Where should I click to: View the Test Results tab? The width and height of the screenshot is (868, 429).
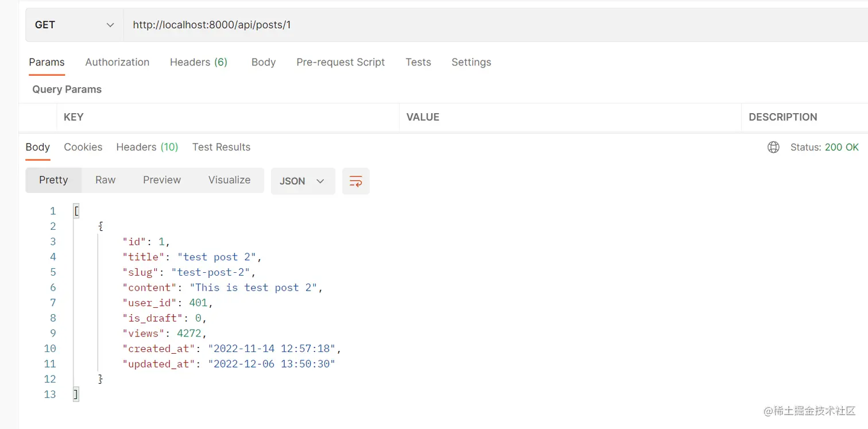[x=221, y=147]
